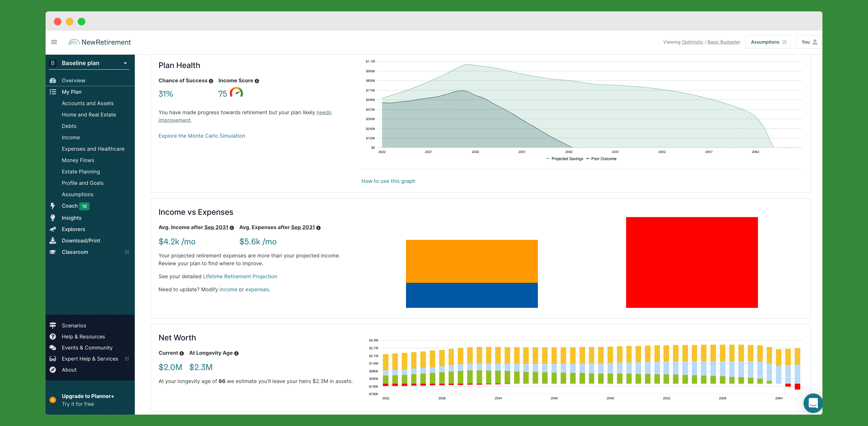The width and height of the screenshot is (868, 426).
Task: Click the Optimistic viewing assumption label
Action: tap(692, 42)
